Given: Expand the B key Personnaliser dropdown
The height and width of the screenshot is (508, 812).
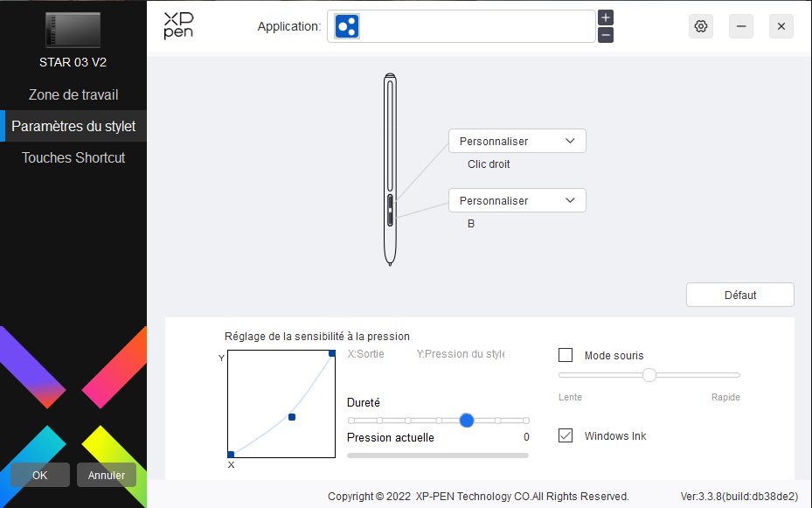Looking at the screenshot, I should pos(517,200).
